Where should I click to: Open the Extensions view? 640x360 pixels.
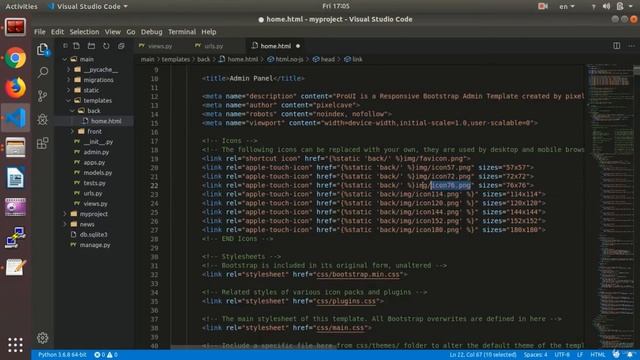[x=42, y=143]
